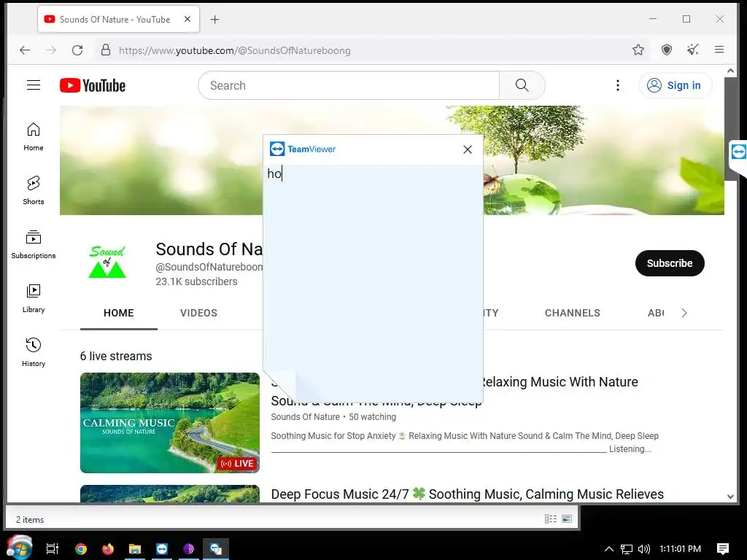747x560 pixels.
Task: Close the Sounds Of Nature tab
Action: pos(187,19)
